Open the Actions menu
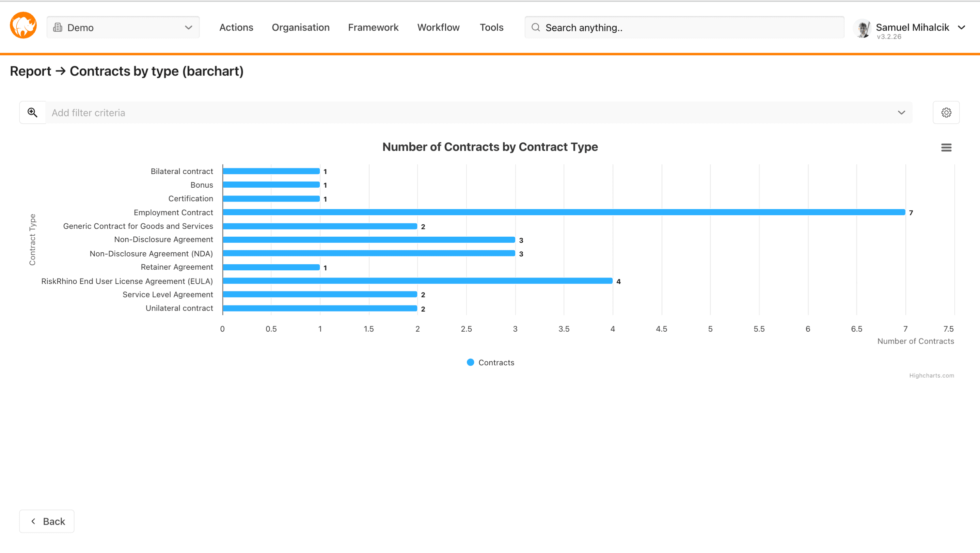The width and height of the screenshot is (980, 553). (236, 27)
